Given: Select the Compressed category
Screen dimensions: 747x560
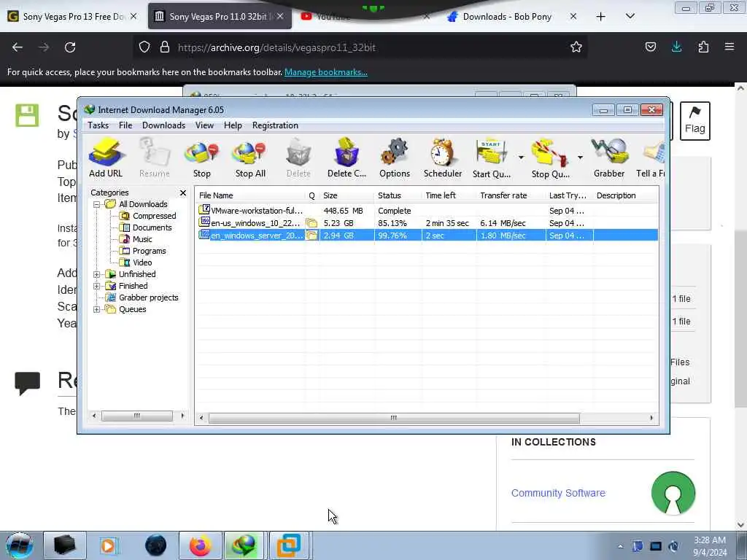Looking at the screenshot, I should click(147, 216).
